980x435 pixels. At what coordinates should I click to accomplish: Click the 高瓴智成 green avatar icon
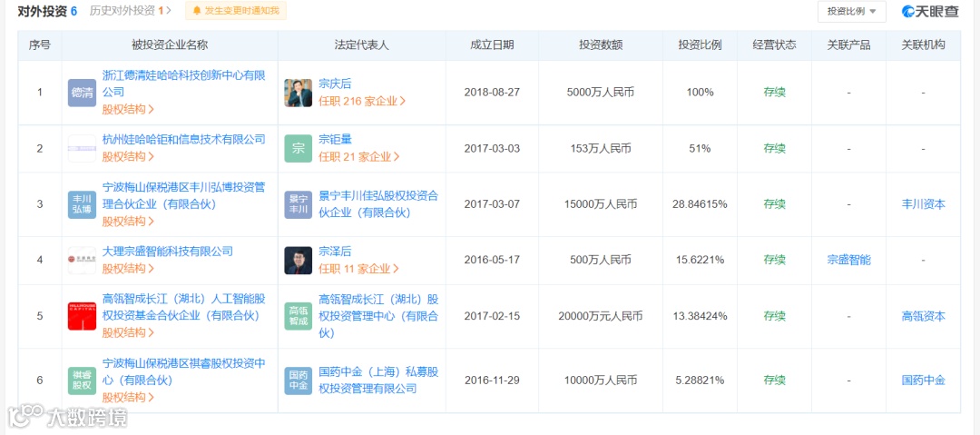299,316
